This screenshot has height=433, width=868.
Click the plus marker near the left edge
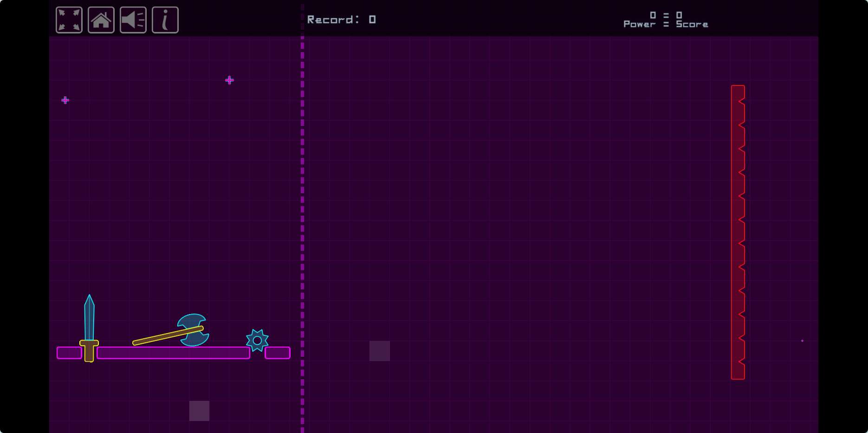coord(65,100)
